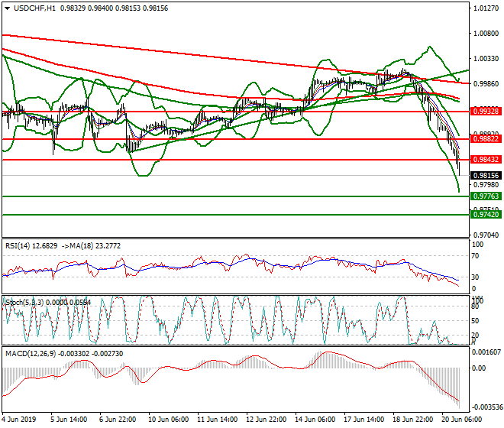Open the chart menu triangle beside USDCHF
The height and width of the screenshot is (428, 504).
click(7, 8)
